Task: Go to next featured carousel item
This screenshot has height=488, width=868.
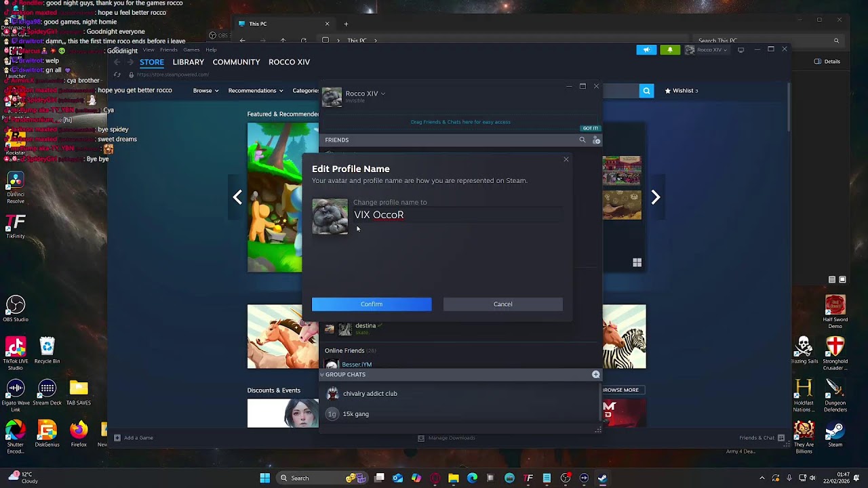Action: click(x=656, y=197)
